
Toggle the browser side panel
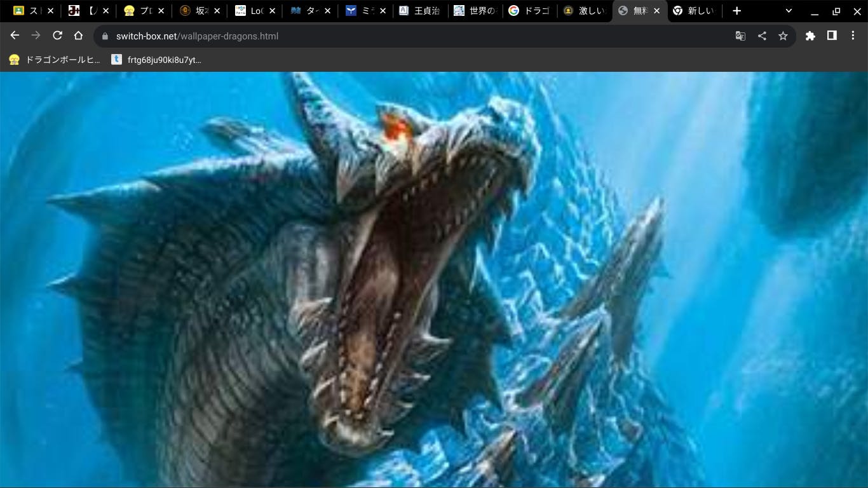tap(832, 36)
